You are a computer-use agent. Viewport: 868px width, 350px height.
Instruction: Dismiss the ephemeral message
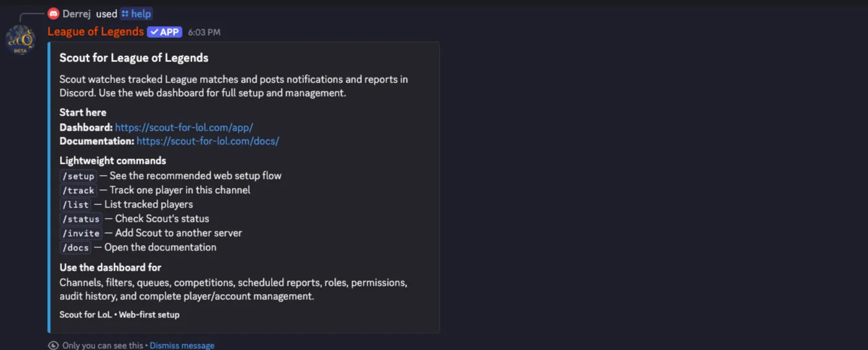tap(182, 345)
